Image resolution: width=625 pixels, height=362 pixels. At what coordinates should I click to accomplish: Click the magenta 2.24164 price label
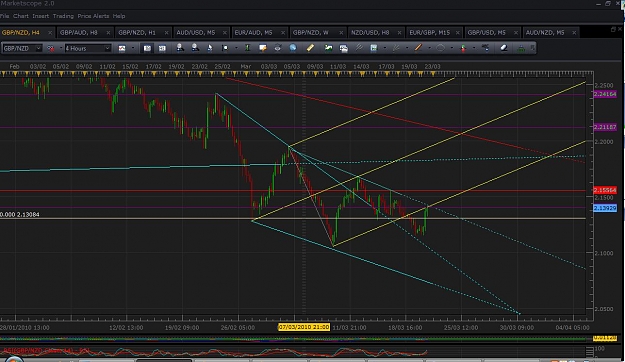pos(605,94)
